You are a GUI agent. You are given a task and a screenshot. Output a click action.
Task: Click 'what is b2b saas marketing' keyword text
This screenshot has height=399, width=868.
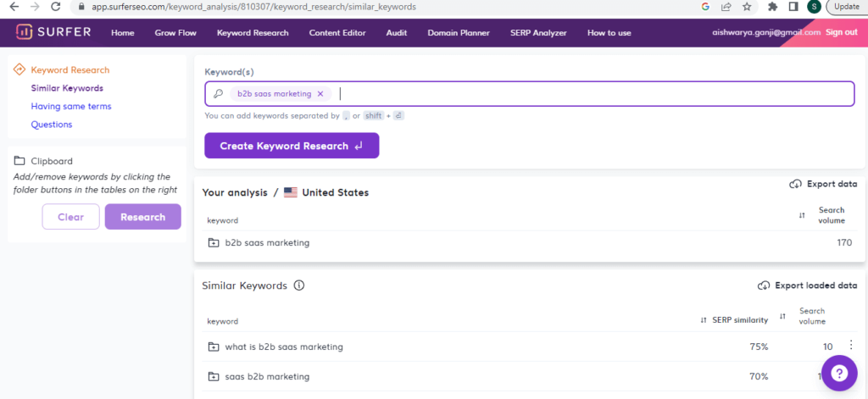[x=284, y=347]
